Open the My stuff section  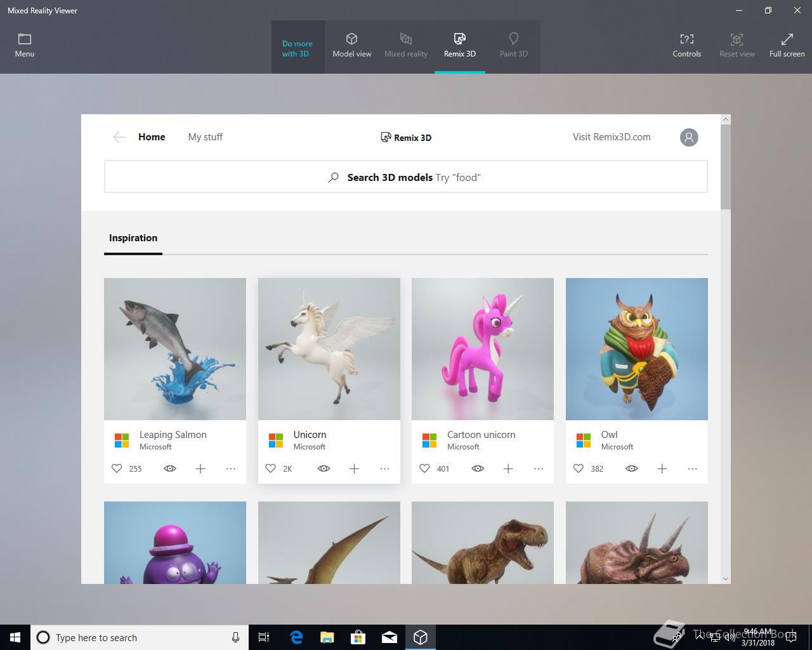tap(206, 137)
